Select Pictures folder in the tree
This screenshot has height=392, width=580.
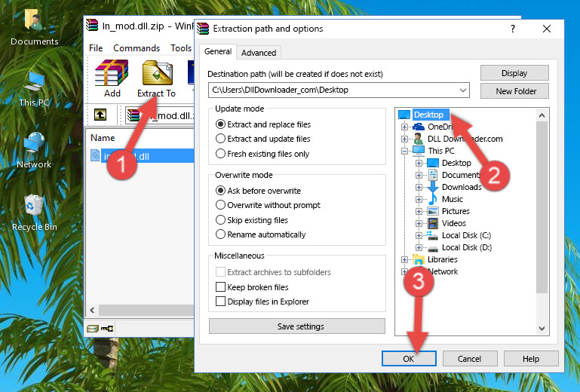click(456, 211)
